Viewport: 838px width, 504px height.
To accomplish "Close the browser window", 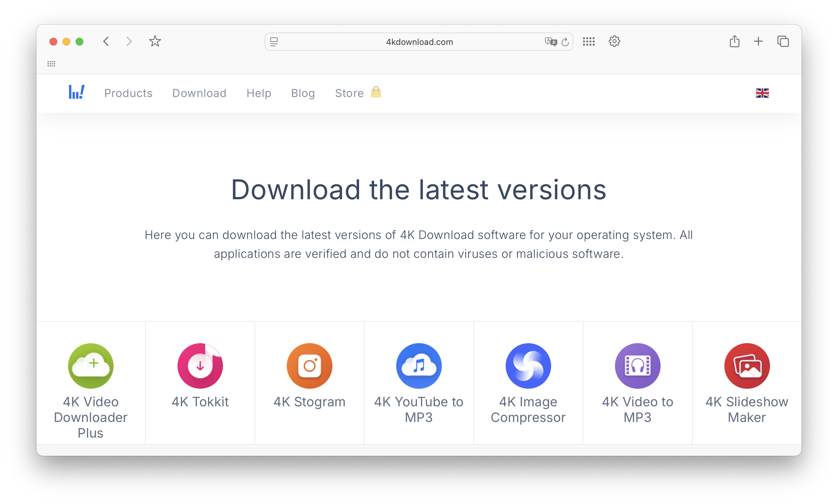I will tap(53, 42).
